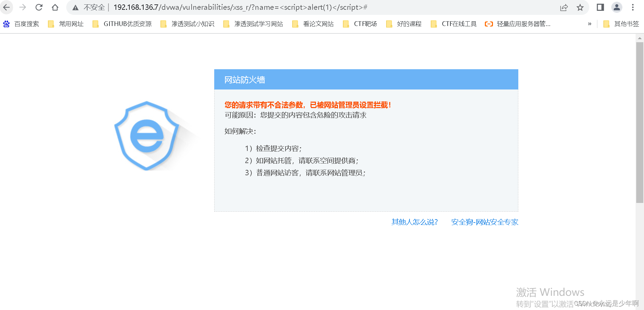
Task: Open 安全狗-网站安全专家 link
Action: [x=485, y=222]
